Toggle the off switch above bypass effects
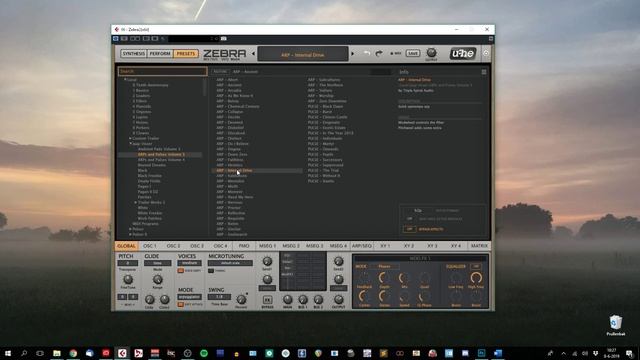 (409, 219)
